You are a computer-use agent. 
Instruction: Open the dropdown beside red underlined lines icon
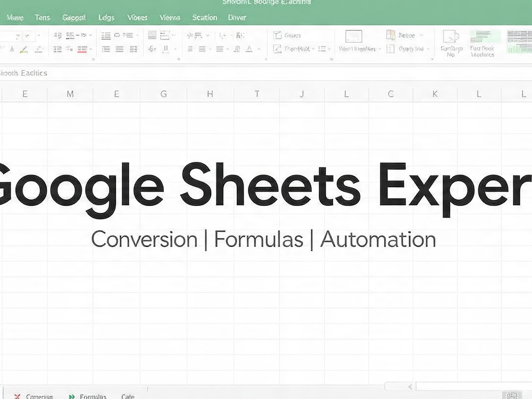pyautogui.click(x=91, y=49)
